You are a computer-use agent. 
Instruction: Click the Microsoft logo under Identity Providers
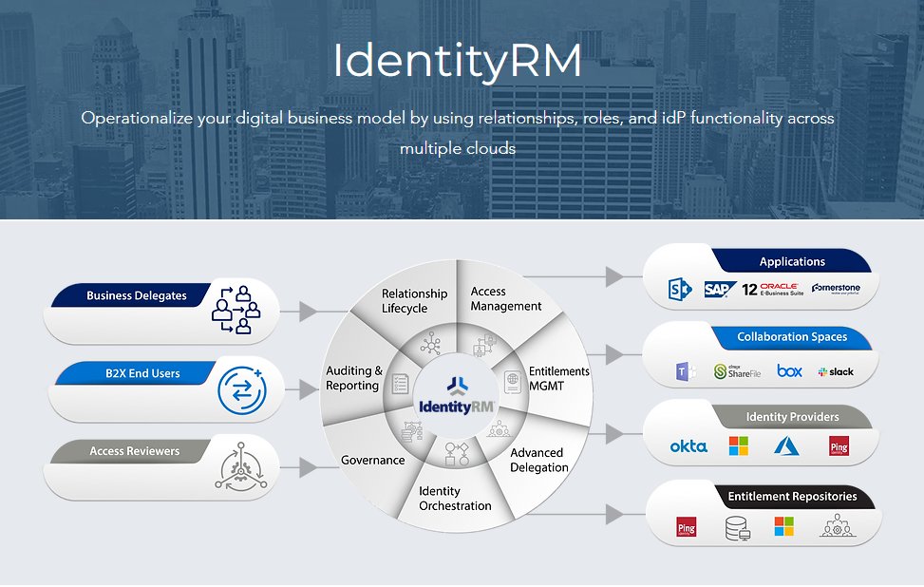(739, 446)
